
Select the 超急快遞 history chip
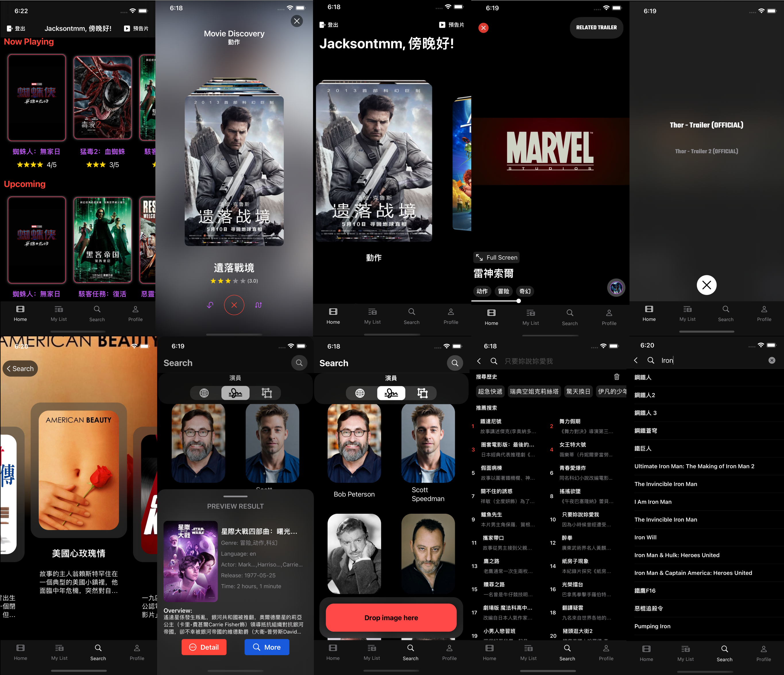click(x=490, y=391)
